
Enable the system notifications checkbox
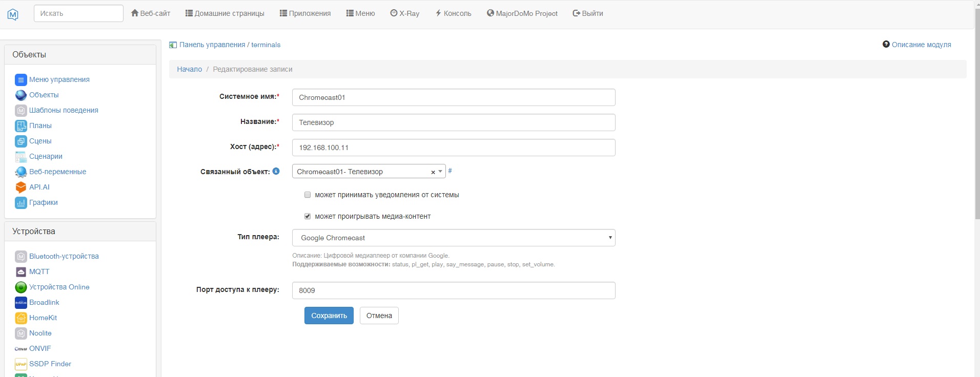(308, 195)
